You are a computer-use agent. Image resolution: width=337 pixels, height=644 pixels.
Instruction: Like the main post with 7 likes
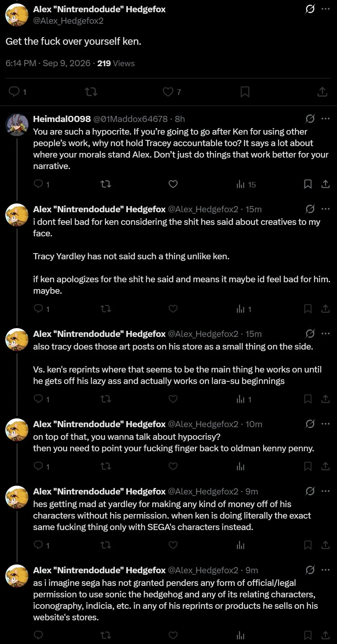pos(168,92)
